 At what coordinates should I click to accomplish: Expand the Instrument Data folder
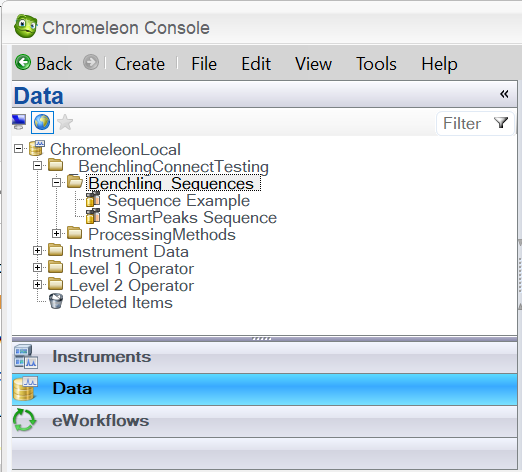click(x=38, y=251)
